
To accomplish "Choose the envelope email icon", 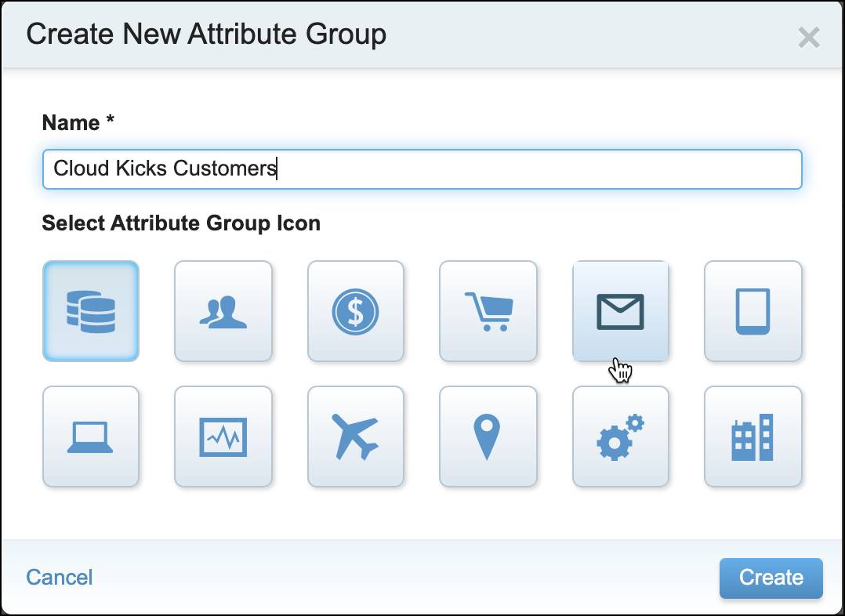I will click(621, 311).
